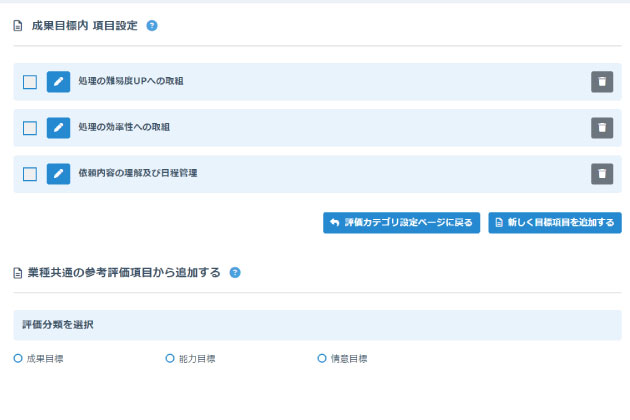Click 新しく目標項目を追加する button
Viewport: 630px width, 420px height.
click(x=555, y=222)
